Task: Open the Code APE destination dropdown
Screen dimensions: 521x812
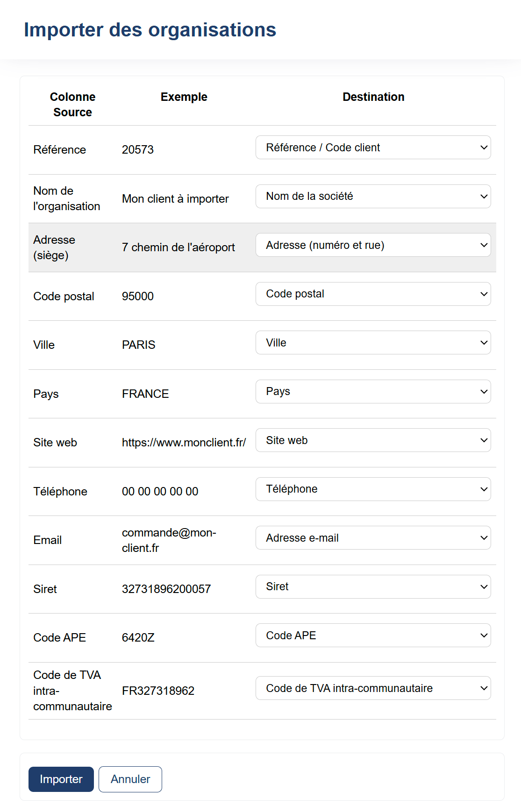Action: pyautogui.click(x=373, y=635)
